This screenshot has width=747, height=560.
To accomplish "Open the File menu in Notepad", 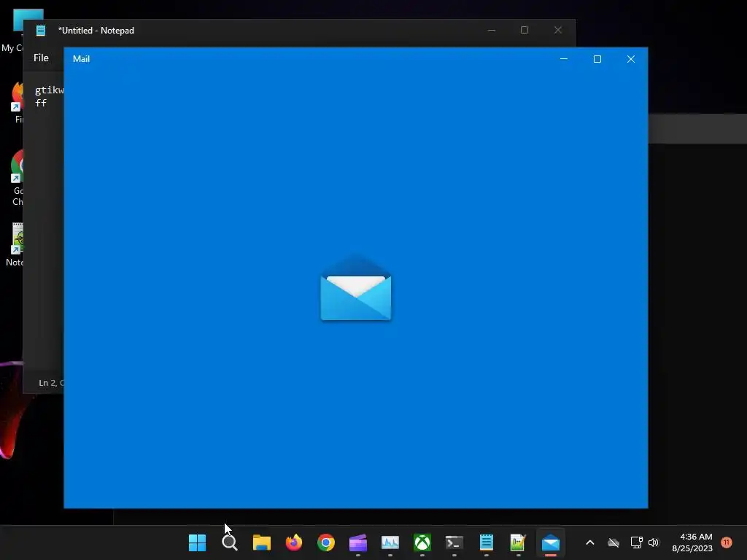I will [41, 58].
